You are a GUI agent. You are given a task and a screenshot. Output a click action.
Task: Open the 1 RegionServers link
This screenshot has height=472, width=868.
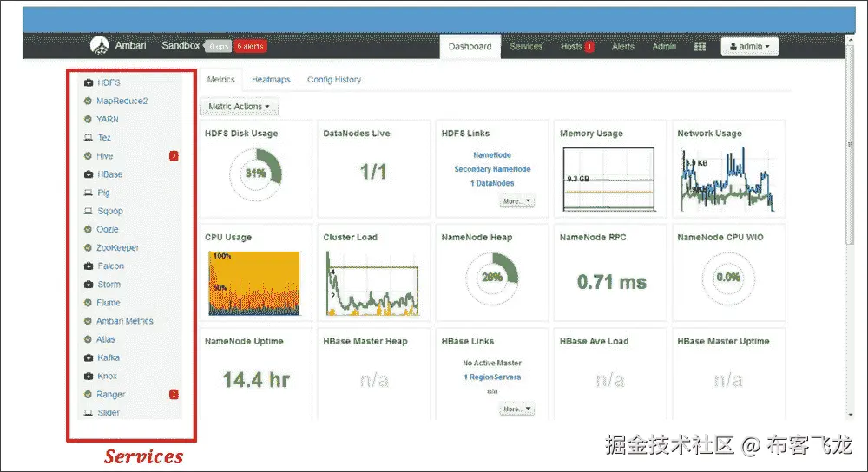[492, 377]
